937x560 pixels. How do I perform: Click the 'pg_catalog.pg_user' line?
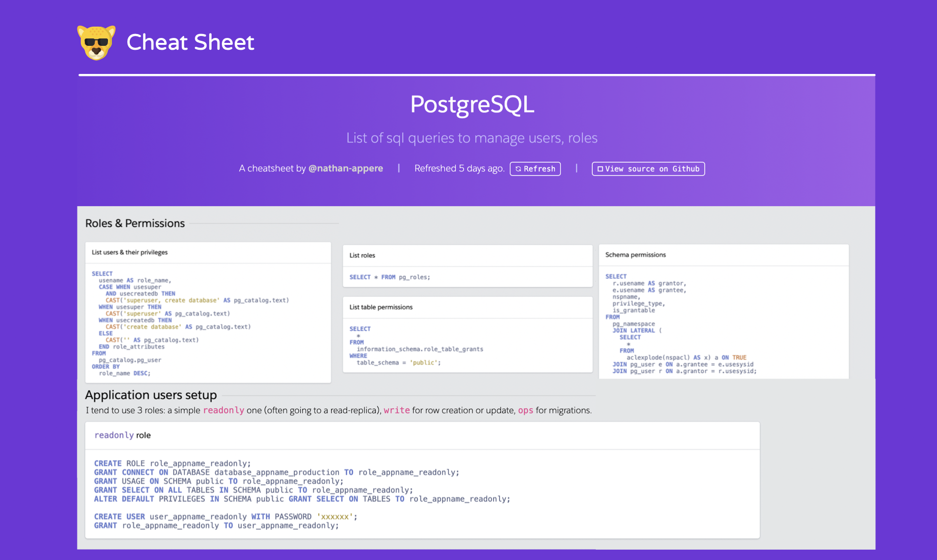[130, 360]
